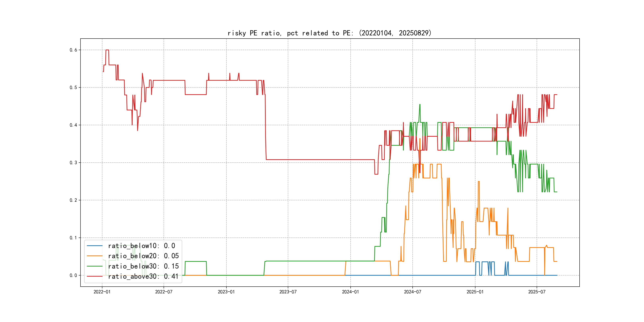Click the 2024-07 x-axis tick label
Screen dimensions: 644x322
[x=412, y=292]
